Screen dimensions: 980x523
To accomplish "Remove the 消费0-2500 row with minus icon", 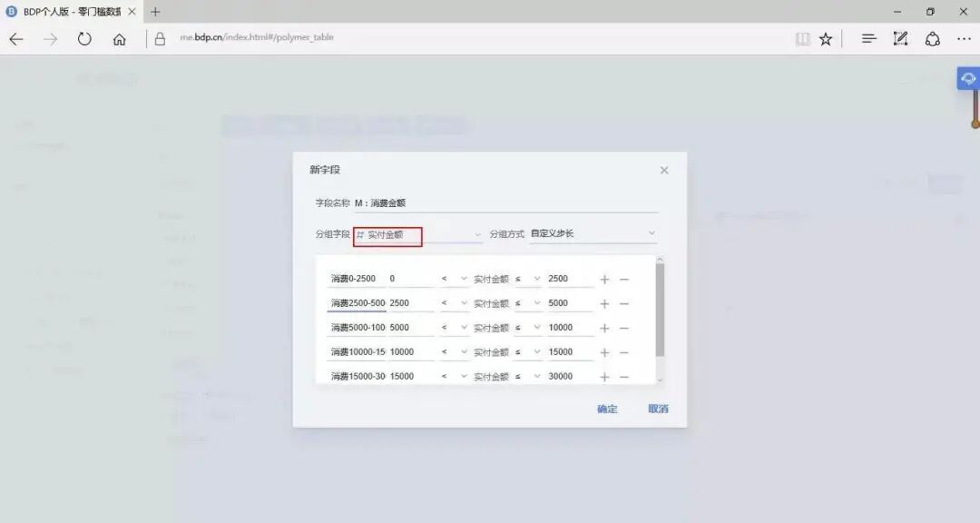I will pos(624,278).
